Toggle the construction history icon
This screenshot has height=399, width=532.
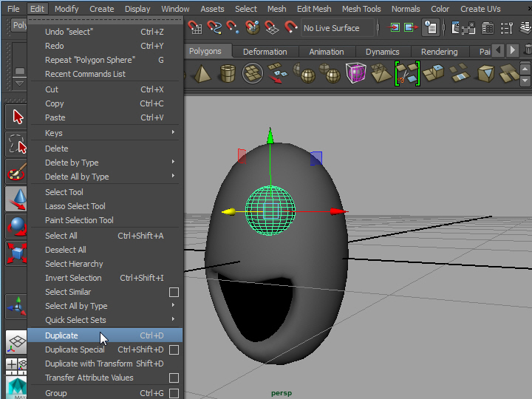click(430, 28)
